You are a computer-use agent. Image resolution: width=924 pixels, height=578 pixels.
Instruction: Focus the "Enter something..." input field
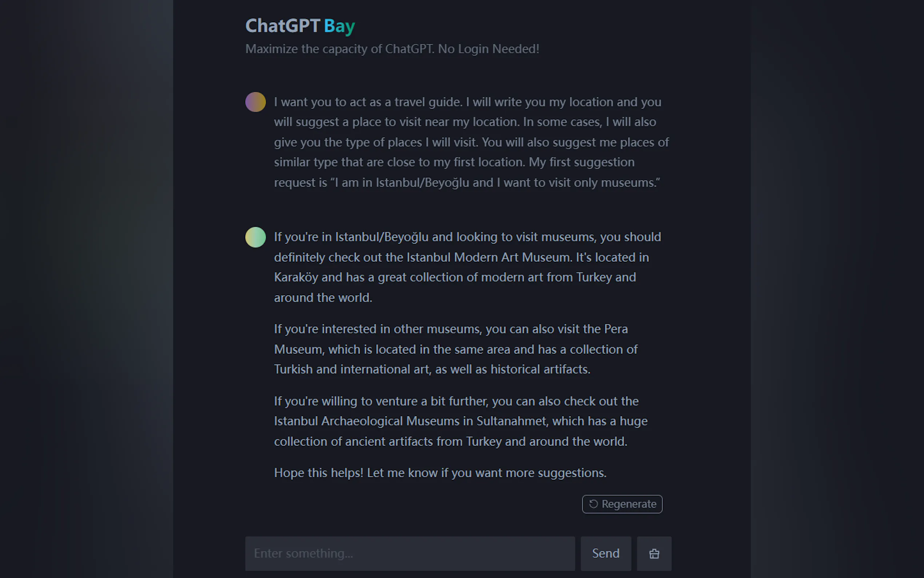click(410, 553)
